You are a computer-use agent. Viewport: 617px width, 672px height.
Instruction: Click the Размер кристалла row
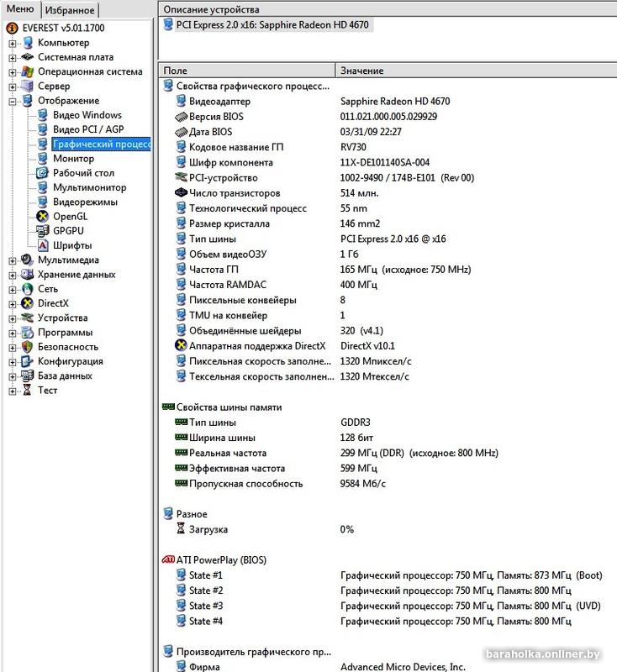coord(388,223)
